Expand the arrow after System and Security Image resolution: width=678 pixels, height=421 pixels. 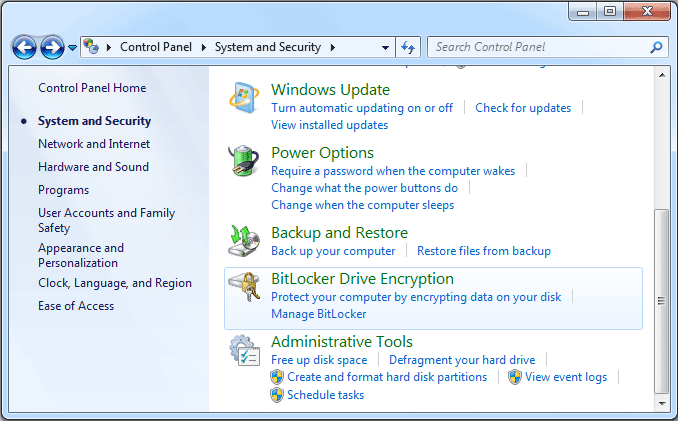pos(332,47)
